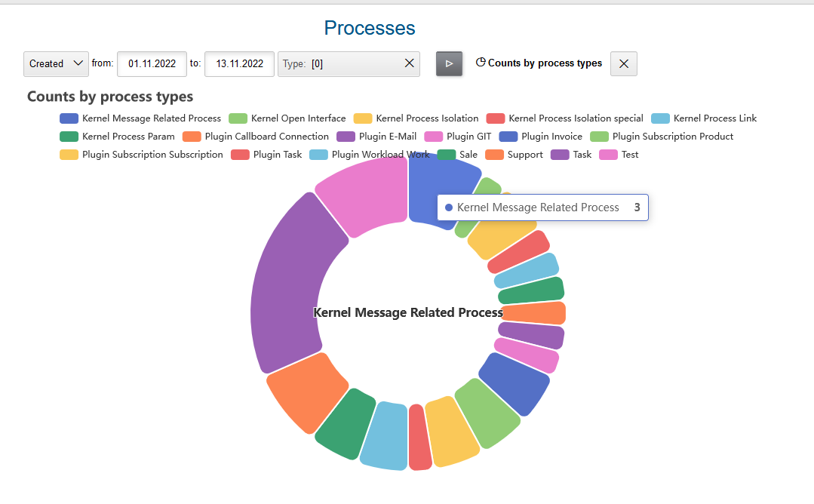Open the Type selection combo box
814x504 pixels.
pyautogui.click(x=339, y=64)
